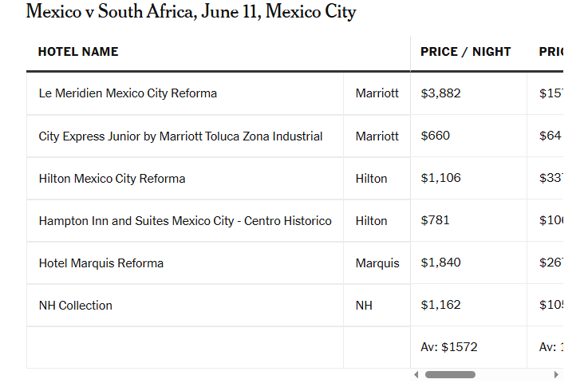Select Hotel Marquis Reforma
Screen dimensions: 588x391
click(101, 263)
